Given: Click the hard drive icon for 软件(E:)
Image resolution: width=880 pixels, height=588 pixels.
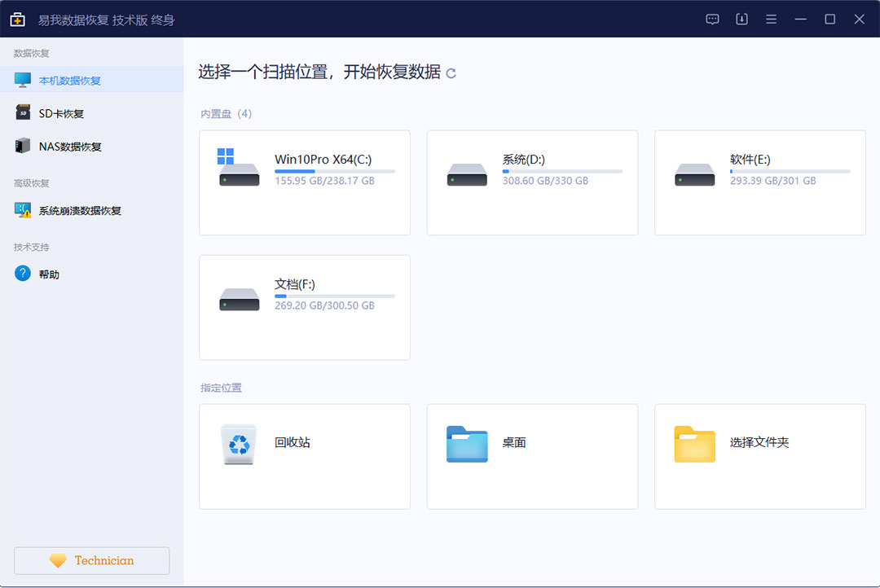Looking at the screenshot, I should pos(695,174).
